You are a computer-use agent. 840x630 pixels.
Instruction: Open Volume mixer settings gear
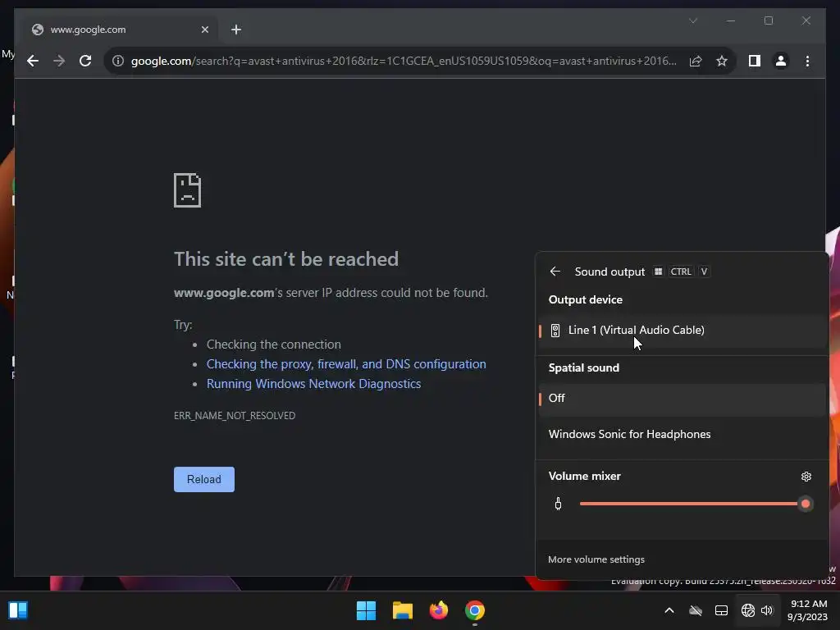coord(806,477)
